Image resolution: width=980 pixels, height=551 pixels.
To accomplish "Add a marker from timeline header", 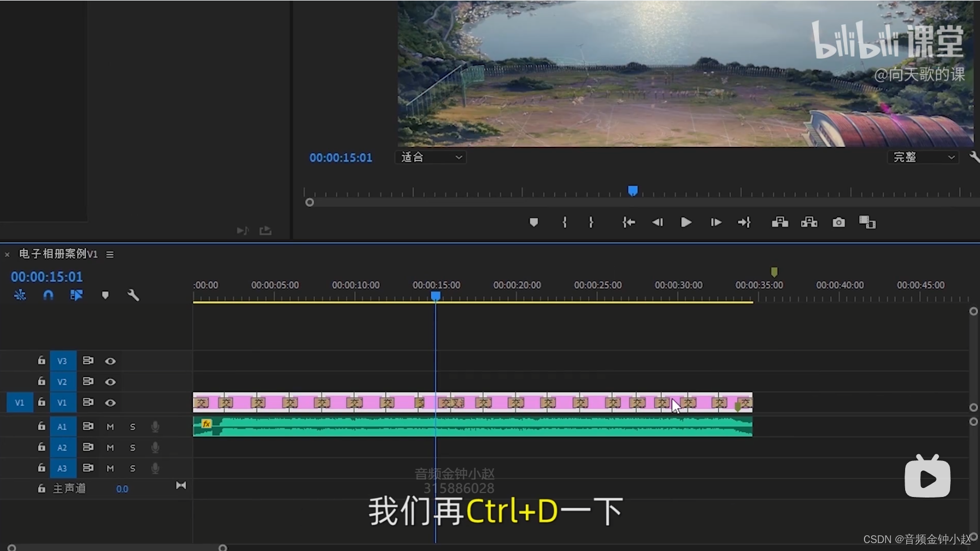I will coord(105,295).
